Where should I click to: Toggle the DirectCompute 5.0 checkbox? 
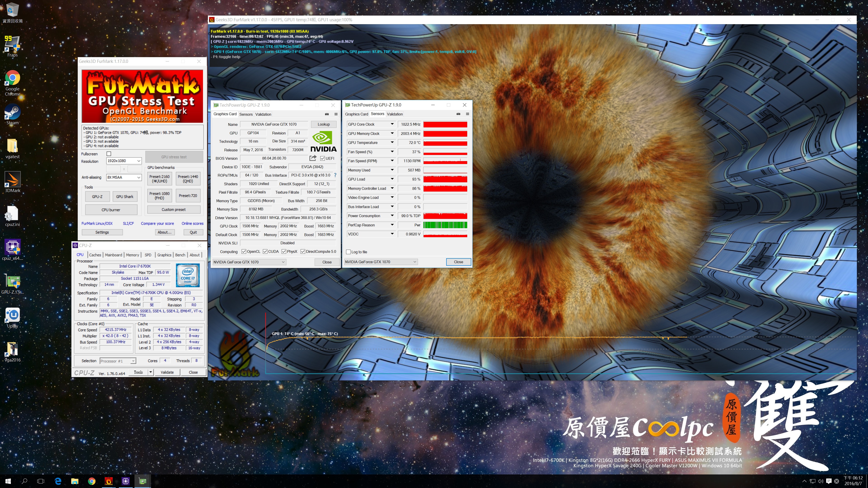(x=303, y=252)
